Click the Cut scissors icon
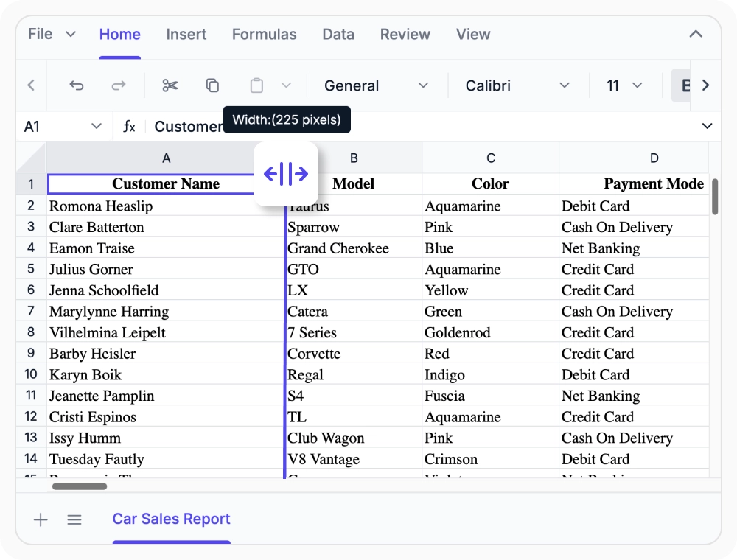Viewport: 737px width, 560px height. (170, 85)
